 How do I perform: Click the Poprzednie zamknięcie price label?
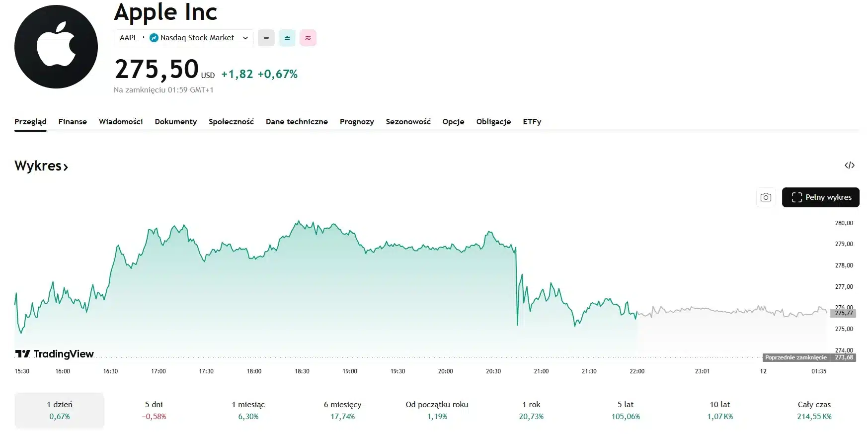[795, 357]
